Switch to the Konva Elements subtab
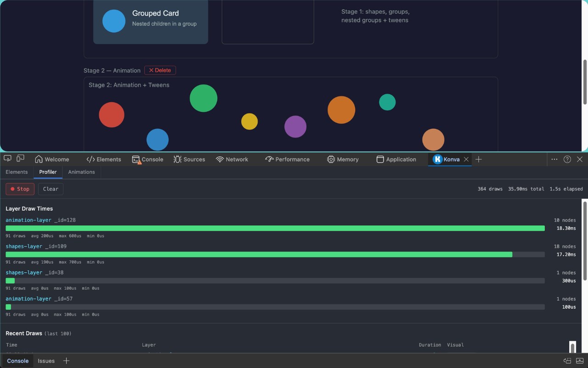This screenshot has width=588, height=368. click(x=17, y=172)
